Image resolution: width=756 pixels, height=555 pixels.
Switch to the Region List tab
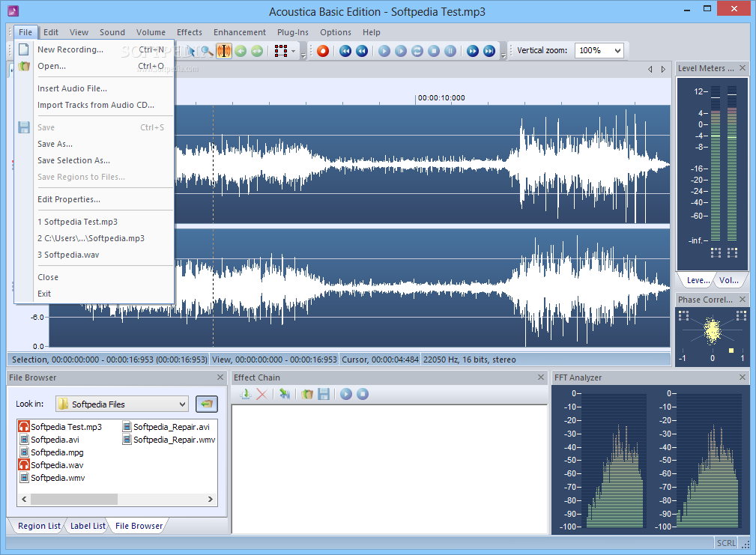[39, 526]
